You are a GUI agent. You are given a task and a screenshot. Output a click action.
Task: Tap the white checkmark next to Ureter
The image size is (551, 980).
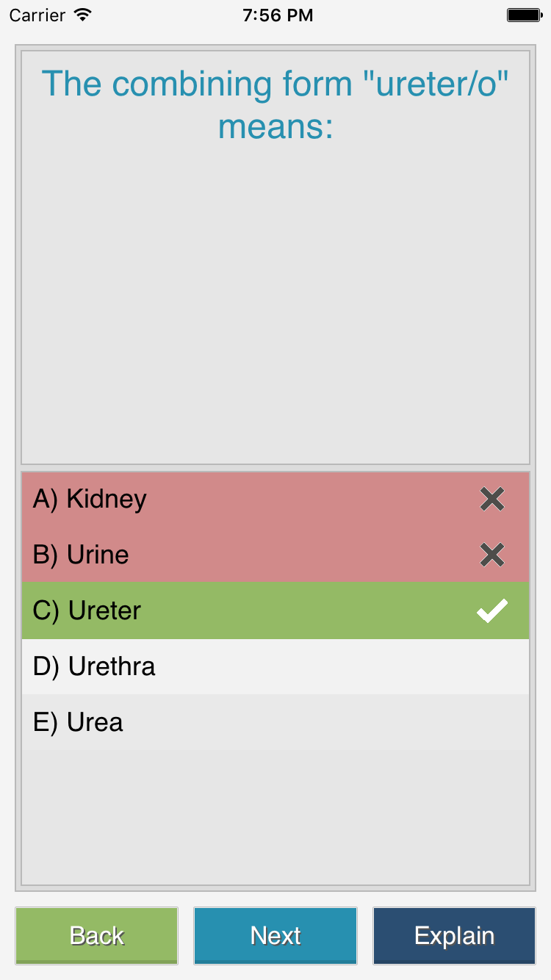click(x=491, y=611)
